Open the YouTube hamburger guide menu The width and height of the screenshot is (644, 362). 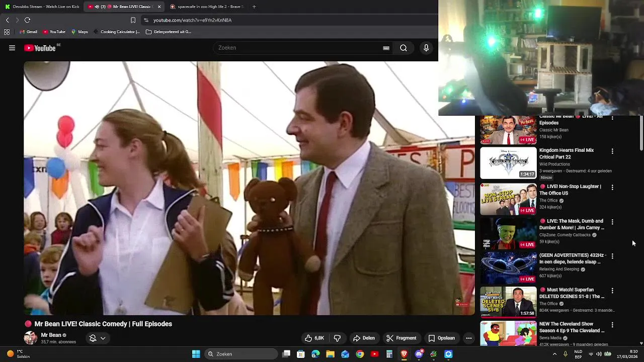pos(12,48)
